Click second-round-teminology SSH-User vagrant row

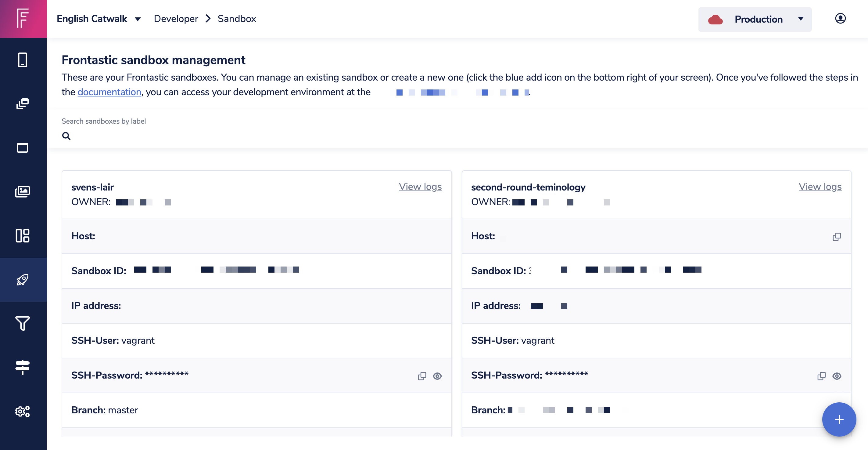pos(656,340)
